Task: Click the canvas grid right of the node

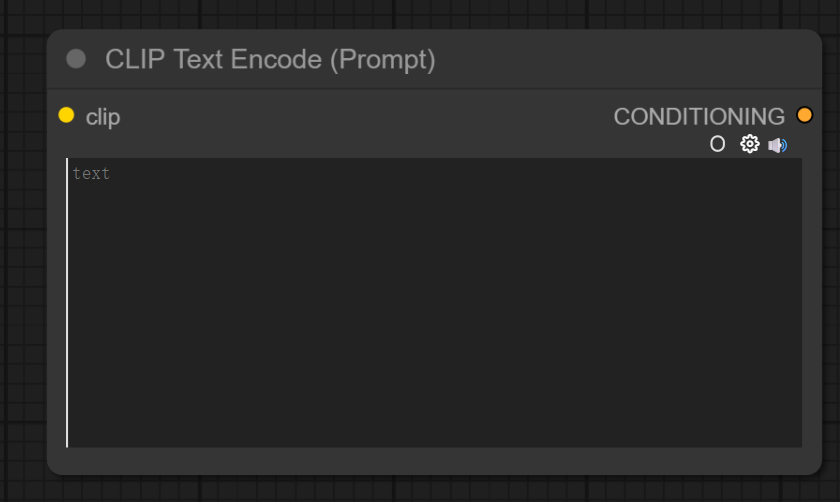Action: coord(831,250)
